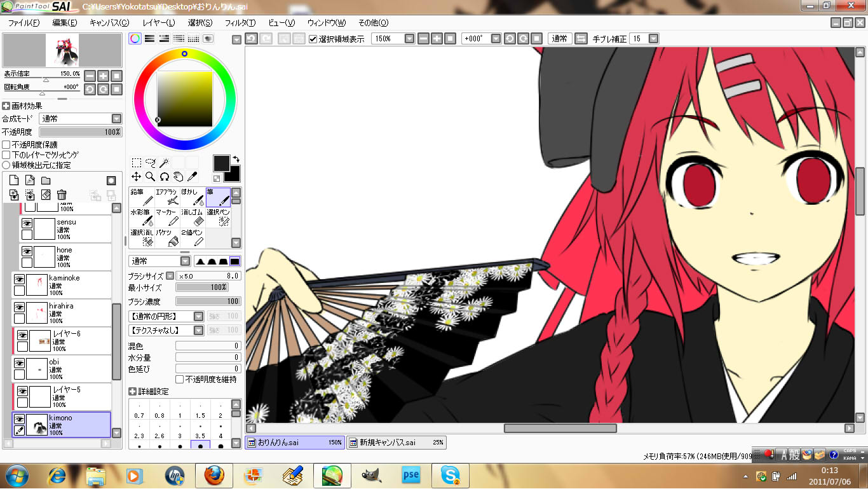Open the 手ブレ補正 stabilizer dropdown
868x489 pixels.
(x=653, y=39)
